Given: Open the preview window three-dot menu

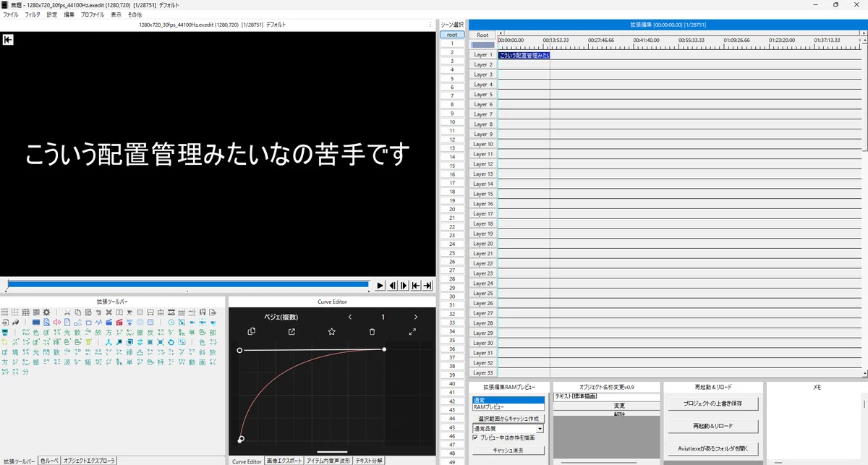Looking at the screenshot, I should 431,25.
